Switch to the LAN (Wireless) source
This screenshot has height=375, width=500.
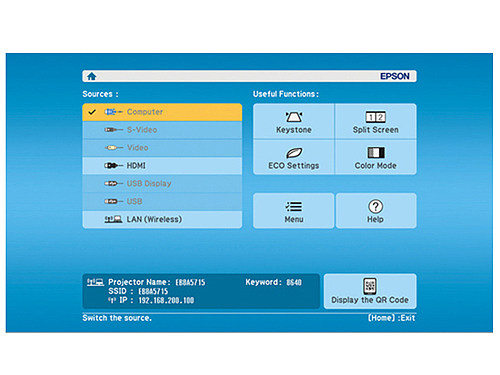point(162,219)
